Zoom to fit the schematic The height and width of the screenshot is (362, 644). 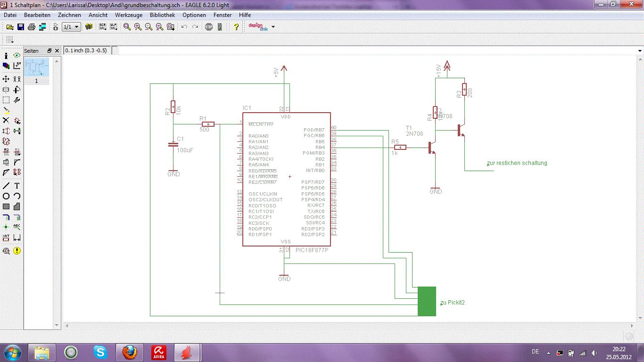click(x=127, y=27)
